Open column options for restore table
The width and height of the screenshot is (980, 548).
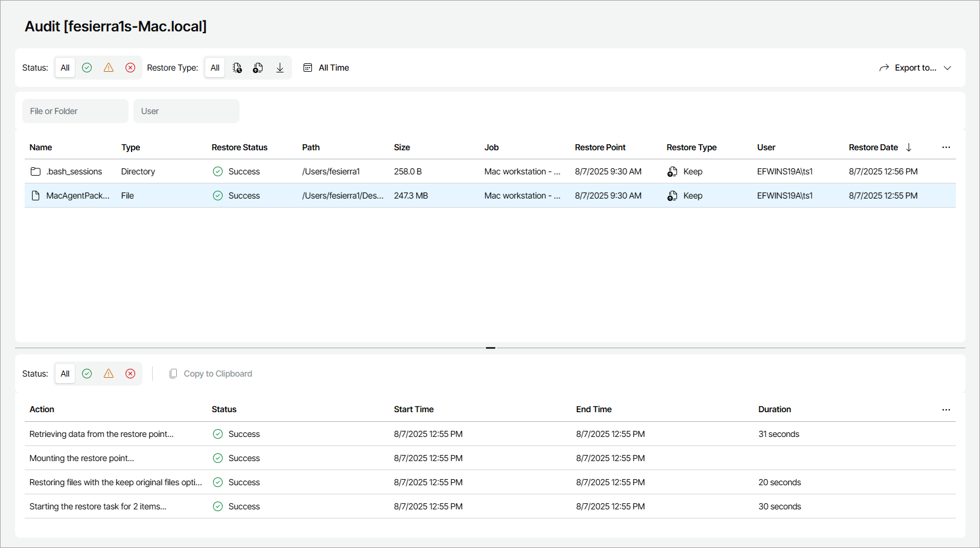pyautogui.click(x=946, y=147)
